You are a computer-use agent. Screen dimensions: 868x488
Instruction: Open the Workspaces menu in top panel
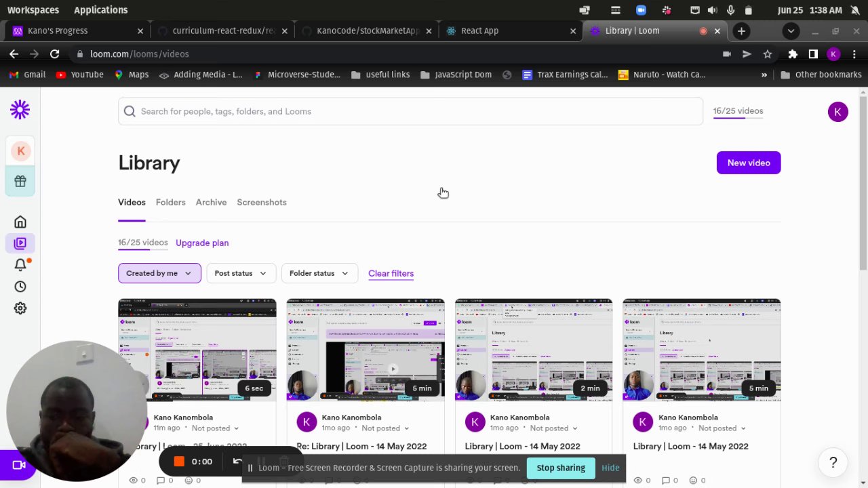click(x=33, y=10)
